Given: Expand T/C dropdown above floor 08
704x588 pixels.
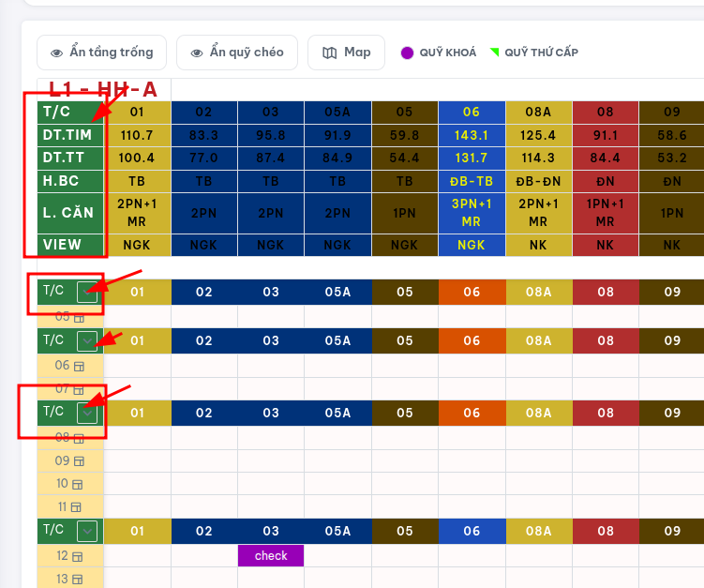Looking at the screenshot, I should click(87, 413).
